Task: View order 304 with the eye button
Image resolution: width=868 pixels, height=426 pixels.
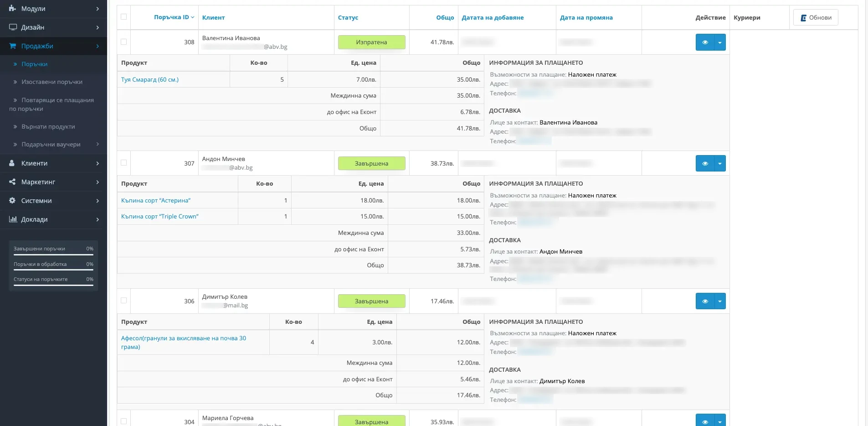Action: click(705, 421)
